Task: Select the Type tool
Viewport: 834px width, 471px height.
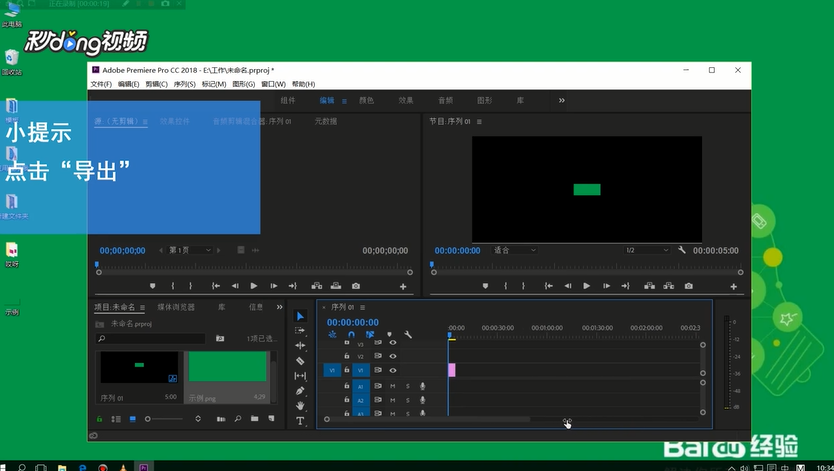Action: tap(300, 421)
